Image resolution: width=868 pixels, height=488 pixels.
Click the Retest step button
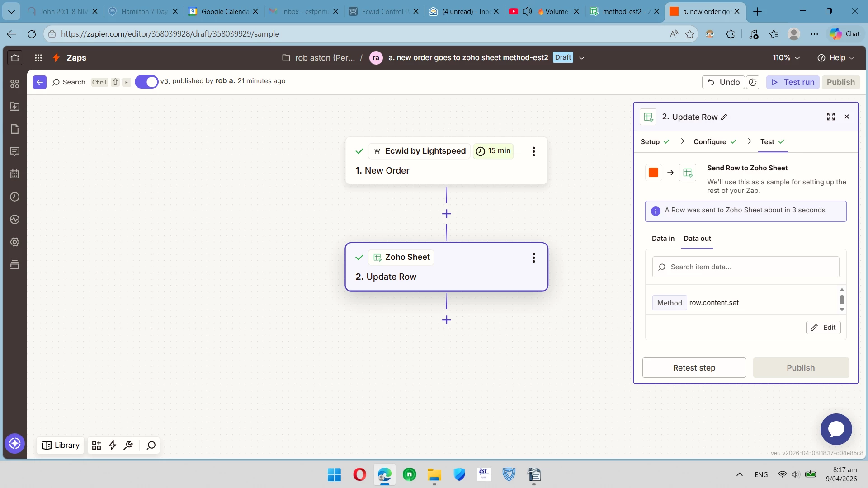click(694, 368)
